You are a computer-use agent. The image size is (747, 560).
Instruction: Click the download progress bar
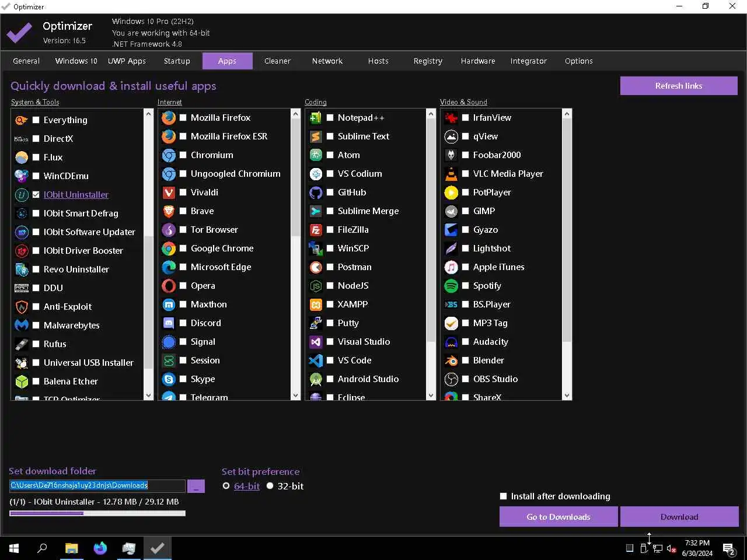[97, 513]
